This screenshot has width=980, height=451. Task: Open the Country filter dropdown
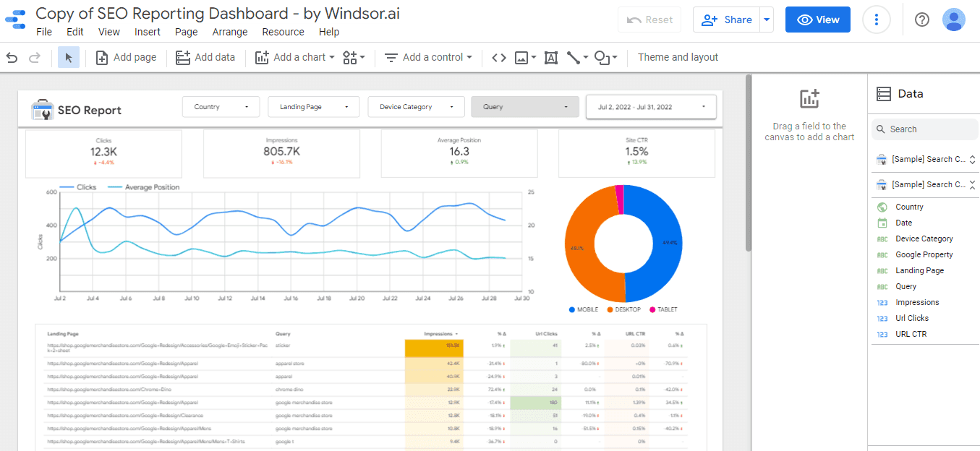tap(220, 107)
